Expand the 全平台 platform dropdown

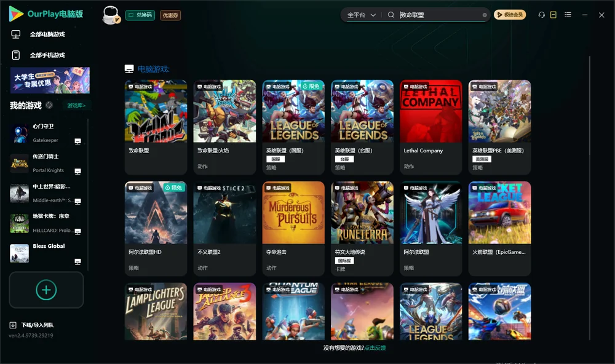tap(362, 15)
